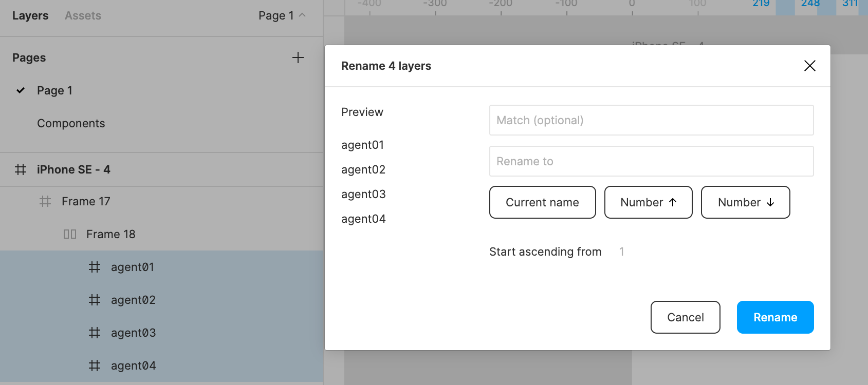Screen dimensions: 868x385
Task: Insert ascending Number token
Action: tap(649, 202)
